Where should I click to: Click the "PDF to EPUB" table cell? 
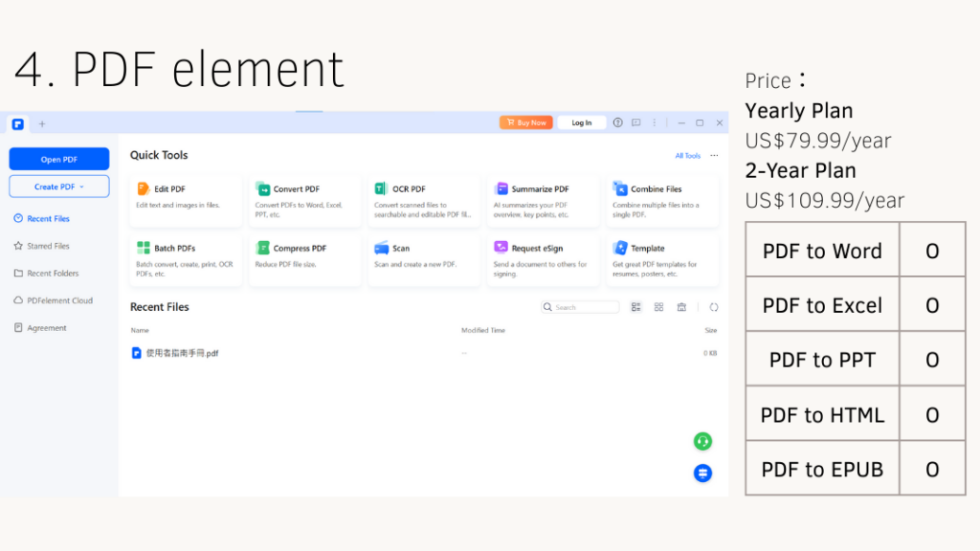(x=822, y=469)
